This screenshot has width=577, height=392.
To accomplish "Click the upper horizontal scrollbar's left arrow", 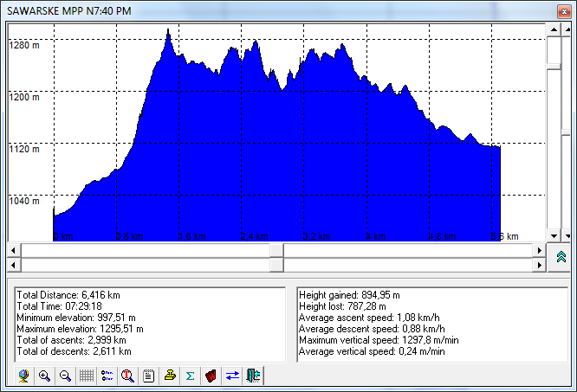I will 14,250.
